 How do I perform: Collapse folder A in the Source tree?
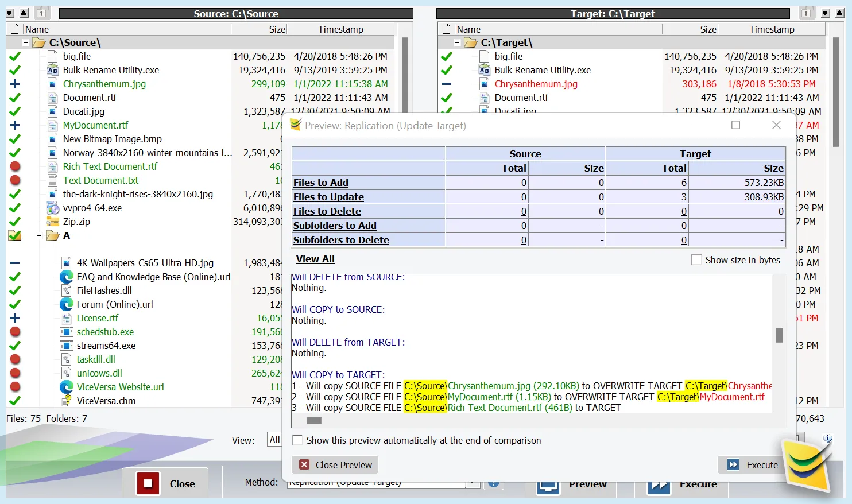[39, 235]
